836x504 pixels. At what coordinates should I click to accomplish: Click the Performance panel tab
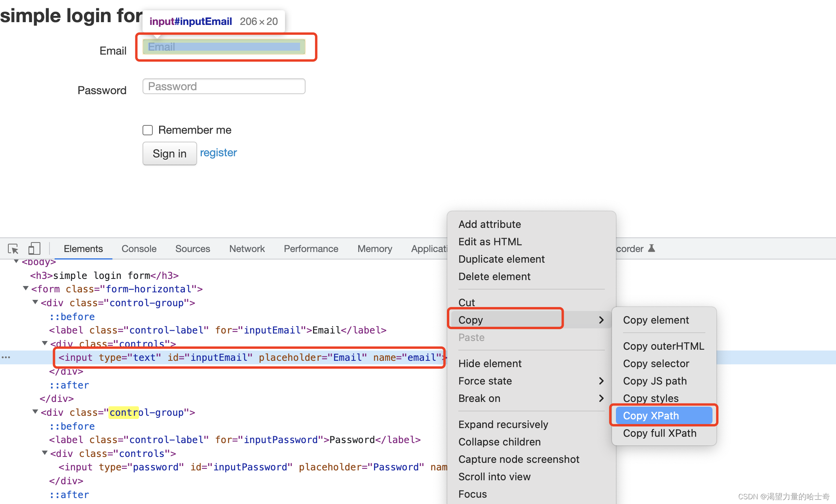pyautogui.click(x=310, y=249)
